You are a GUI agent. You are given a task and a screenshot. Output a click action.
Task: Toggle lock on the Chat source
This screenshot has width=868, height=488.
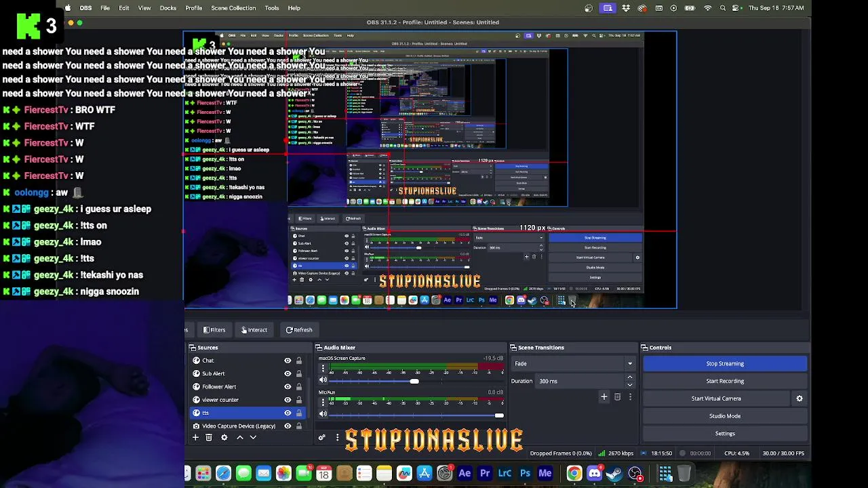tap(298, 361)
